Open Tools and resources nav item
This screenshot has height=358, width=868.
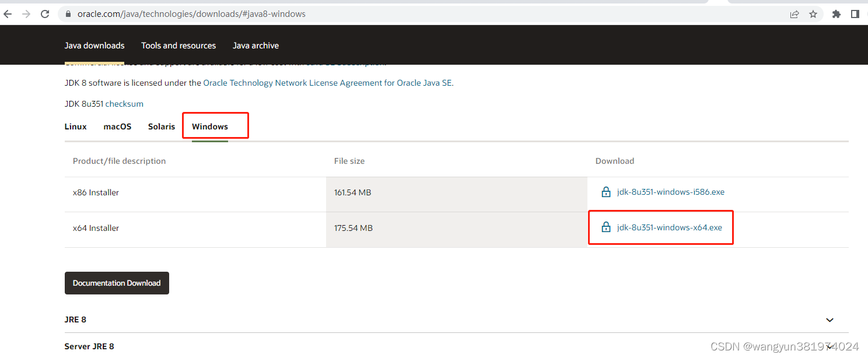[x=178, y=45]
